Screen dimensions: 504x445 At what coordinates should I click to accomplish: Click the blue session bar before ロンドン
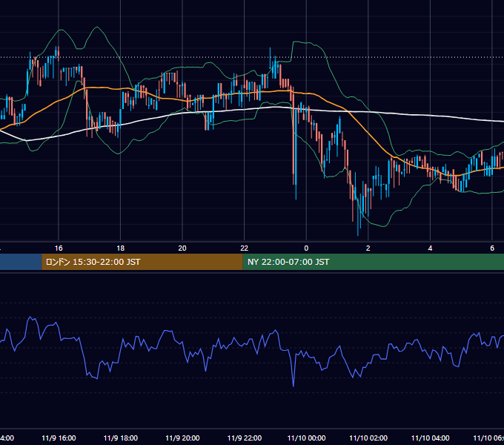tap(21, 262)
